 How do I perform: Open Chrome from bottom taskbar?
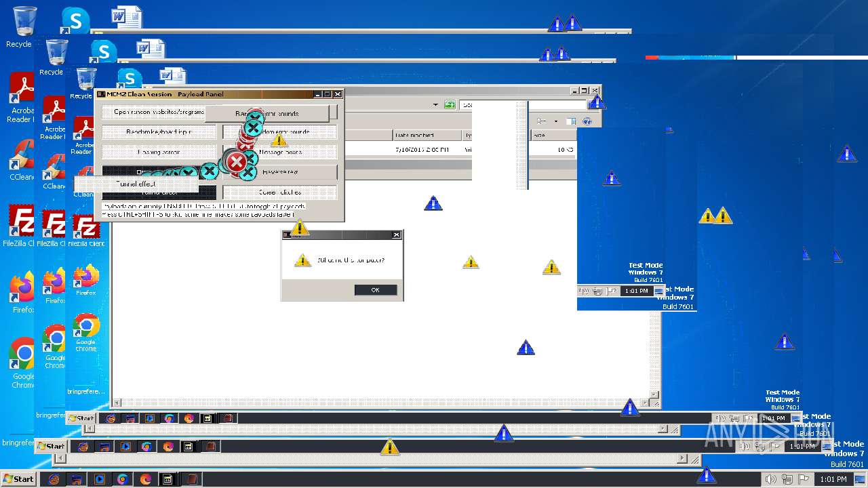coord(122,479)
